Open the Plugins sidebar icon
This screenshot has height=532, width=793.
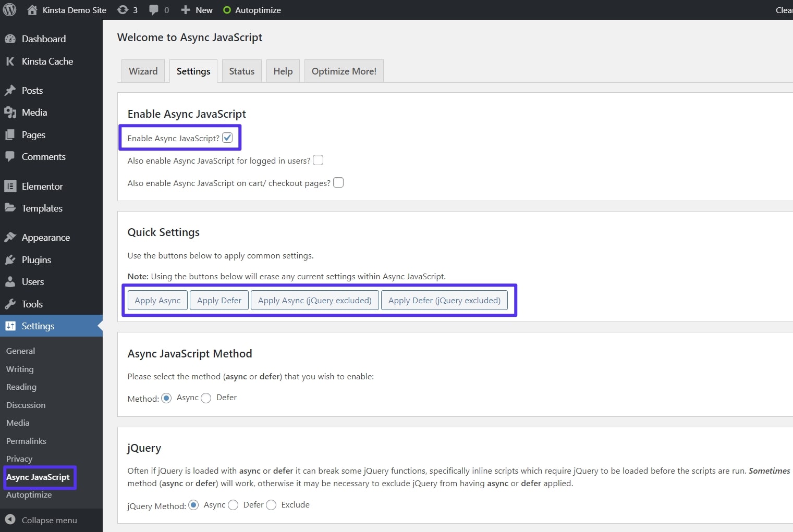[x=10, y=259]
